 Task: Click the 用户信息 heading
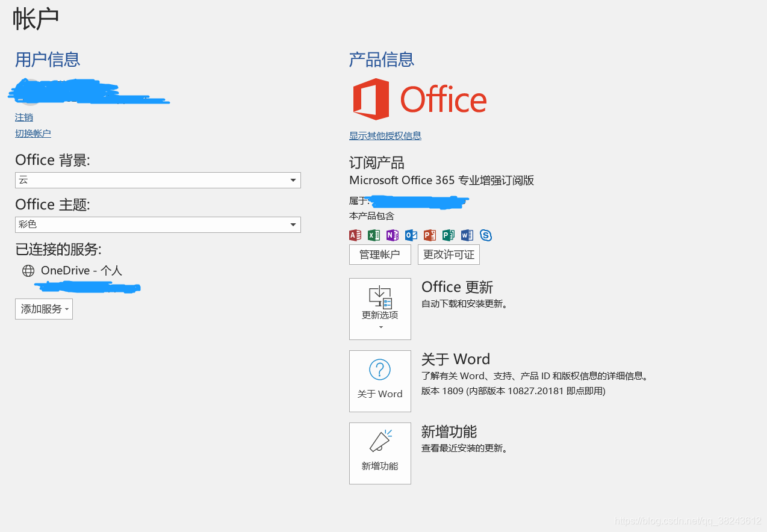48,60
